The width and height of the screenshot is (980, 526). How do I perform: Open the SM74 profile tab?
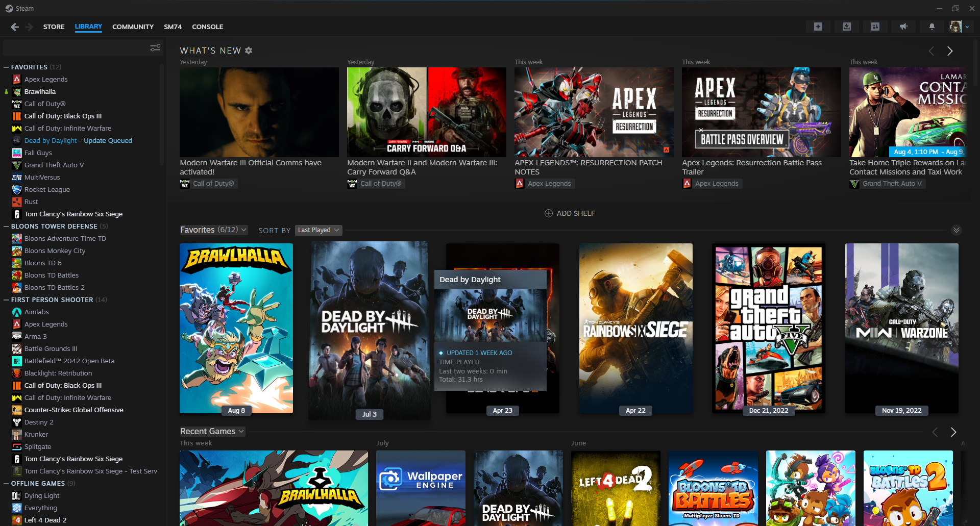click(173, 27)
